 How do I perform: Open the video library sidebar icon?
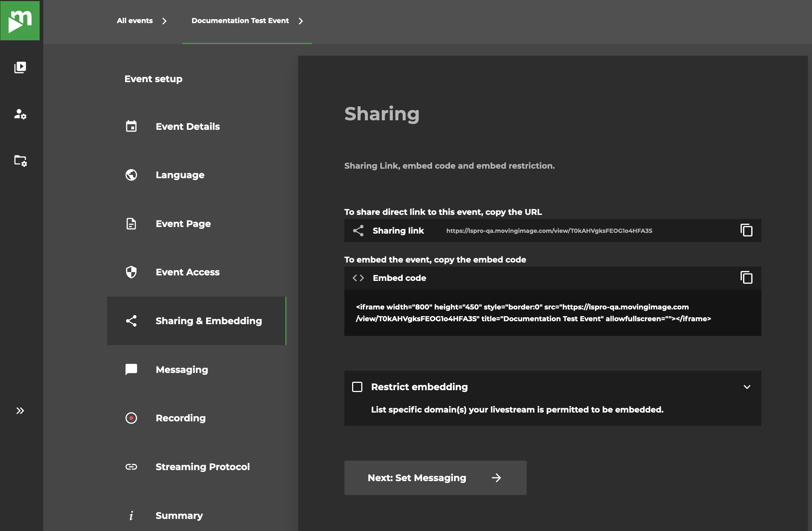click(x=20, y=67)
